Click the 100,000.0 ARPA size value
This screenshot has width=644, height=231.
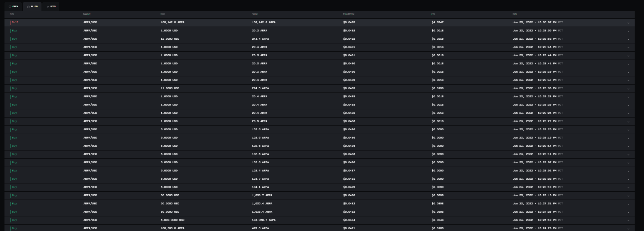click(x=173, y=228)
